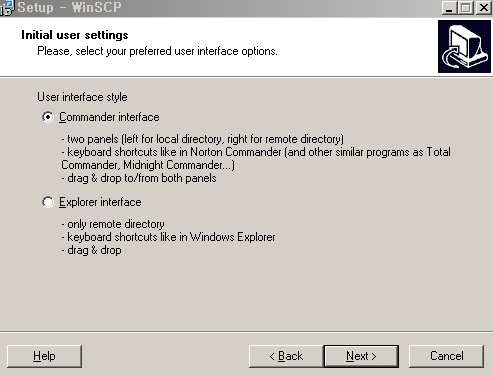Screen dimensions: 493x375
Task: Click the 'only remote directory' description line
Action: pyautogui.click(x=113, y=224)
